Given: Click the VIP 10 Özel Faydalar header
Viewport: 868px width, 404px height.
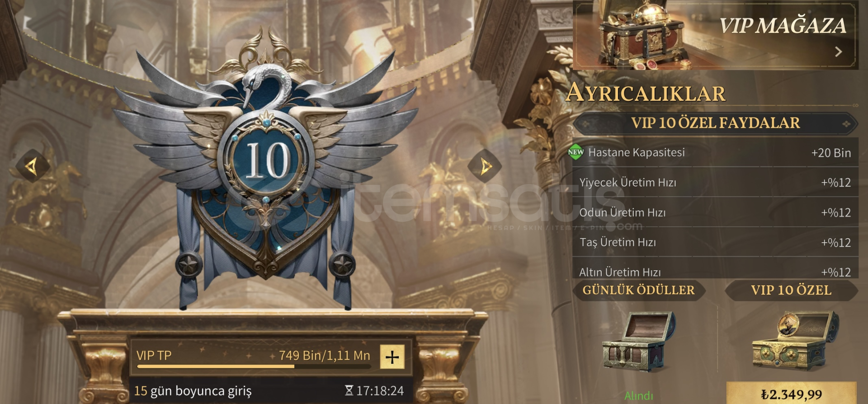Looking at the screenshot, I should click(x=715, y=123).
